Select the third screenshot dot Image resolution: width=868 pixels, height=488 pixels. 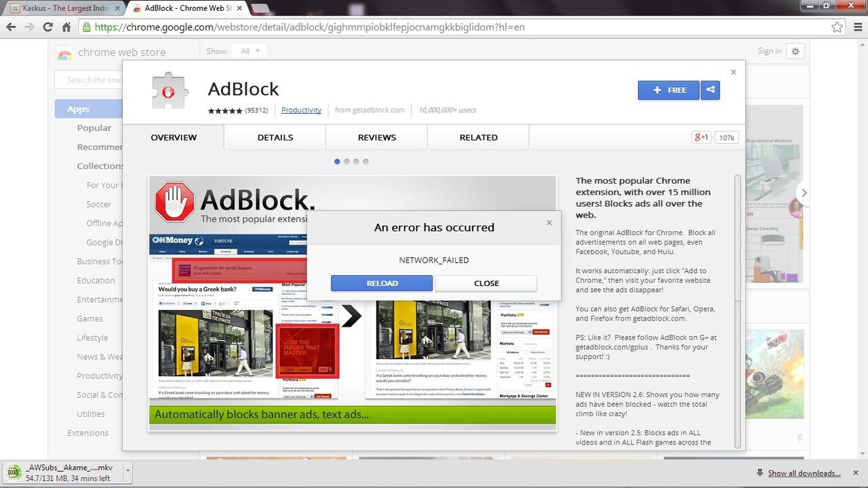(356, 161)
